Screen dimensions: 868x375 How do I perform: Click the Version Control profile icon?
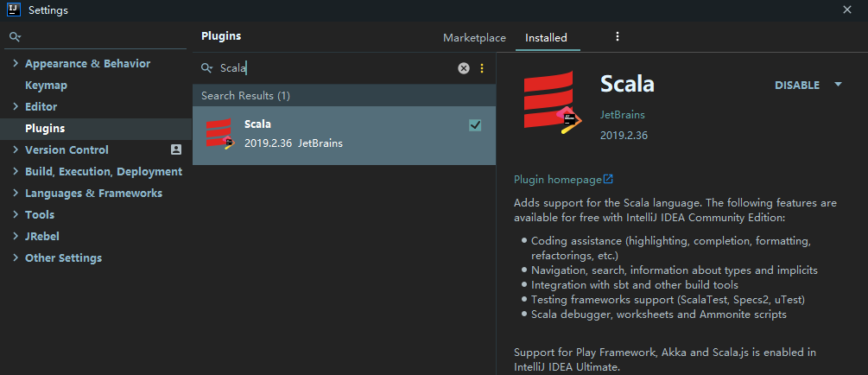pyautogui.click(x=176, y=149)
